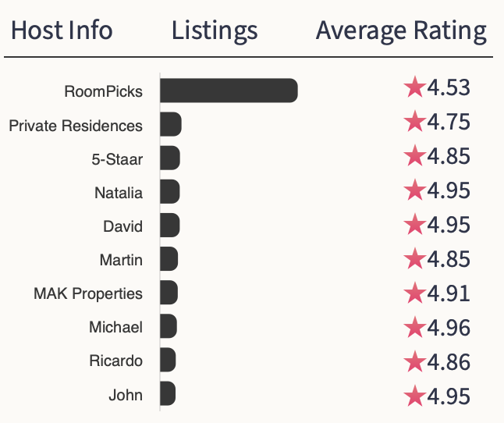
Task: Click the star icon in Natalia's row
Action: [x=414, y=190]
